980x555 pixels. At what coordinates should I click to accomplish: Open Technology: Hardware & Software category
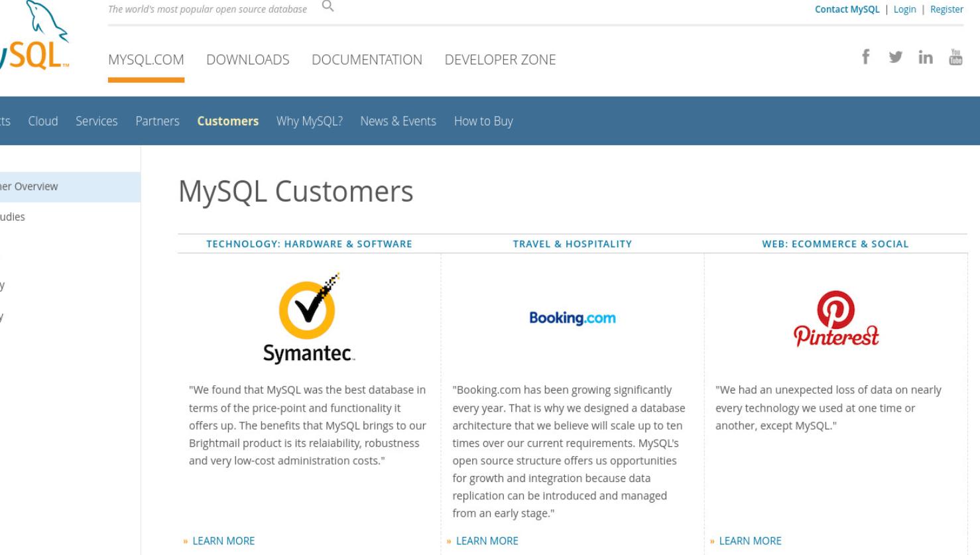coord(309,244)
